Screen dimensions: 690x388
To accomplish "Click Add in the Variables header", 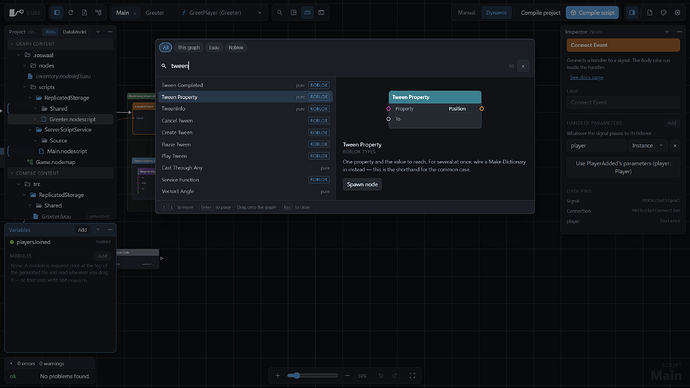I will pyautogui.click(x=82, y=230).
